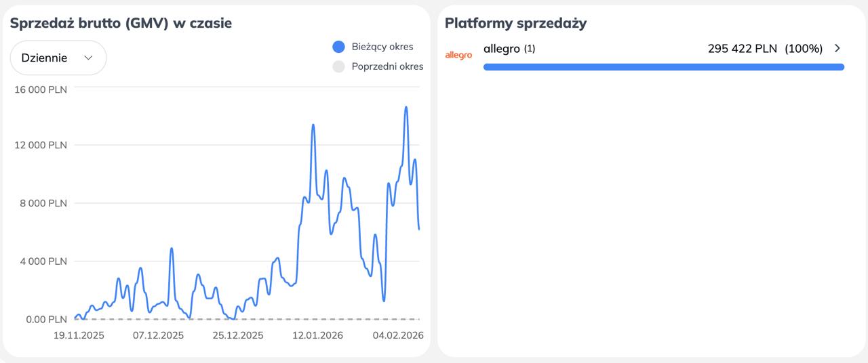The width and height of the screenshot is (868, 363).
Task: Toggle Poprzedni okres legend series
Action: click(x=377, y=66)
